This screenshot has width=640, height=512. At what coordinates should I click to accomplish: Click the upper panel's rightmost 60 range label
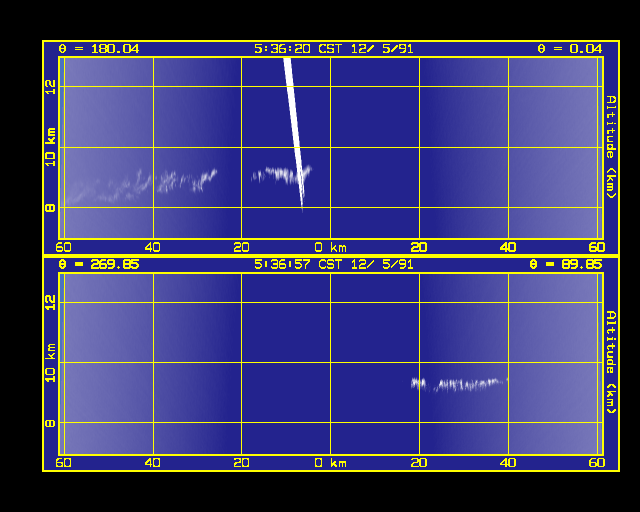coord(597,247)
